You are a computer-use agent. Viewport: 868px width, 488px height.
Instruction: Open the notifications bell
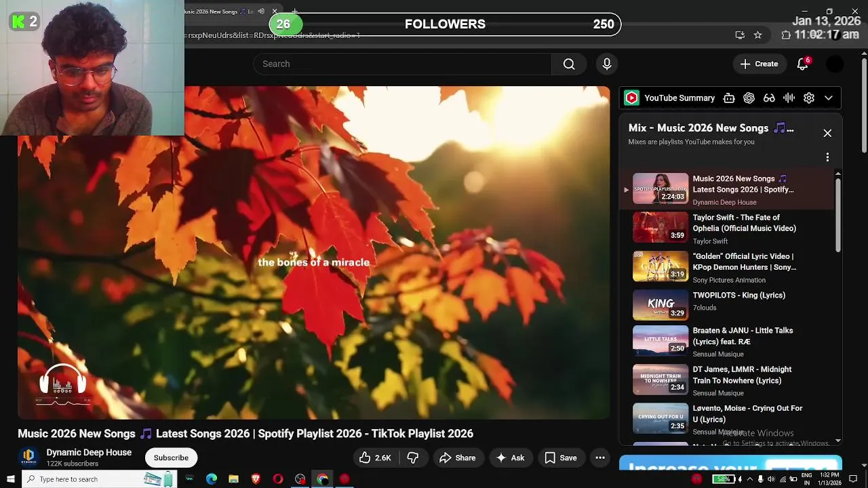[802, 64]
